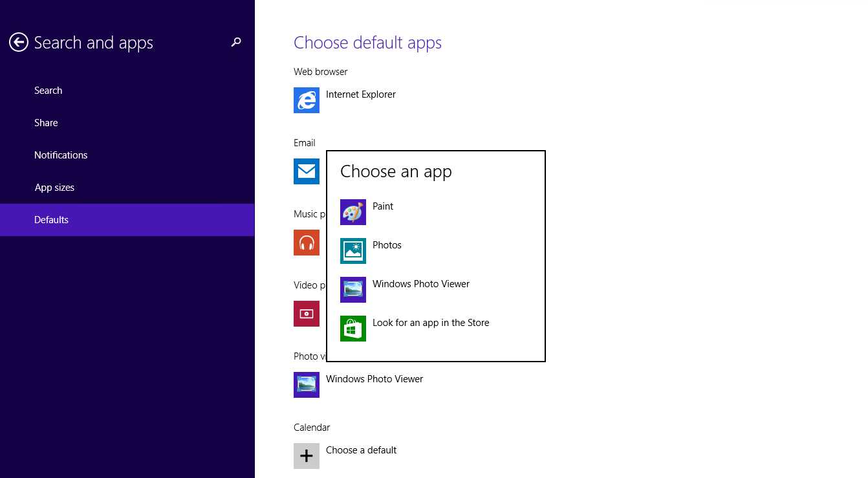The width and height of the screenshot is (868, 478).
Task: Click the Mail envelope icon under Email
Action: click(x=307, y=171)
